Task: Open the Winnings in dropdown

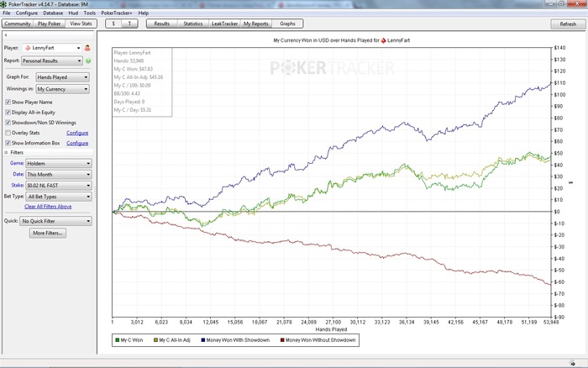Action: 62,89
